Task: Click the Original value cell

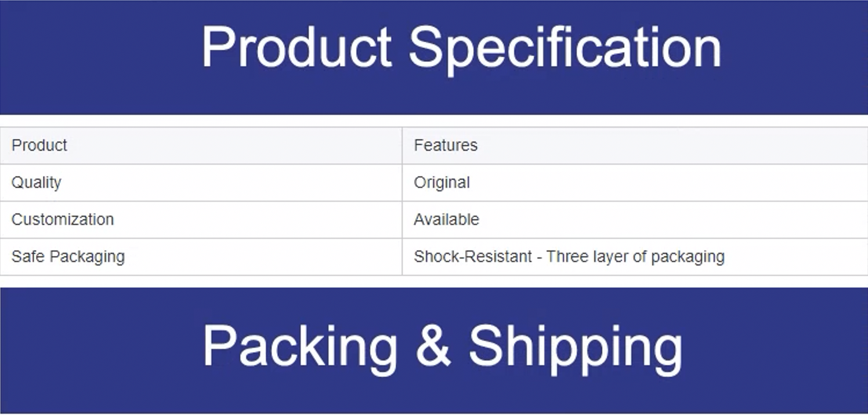Action: pos(442,183)
